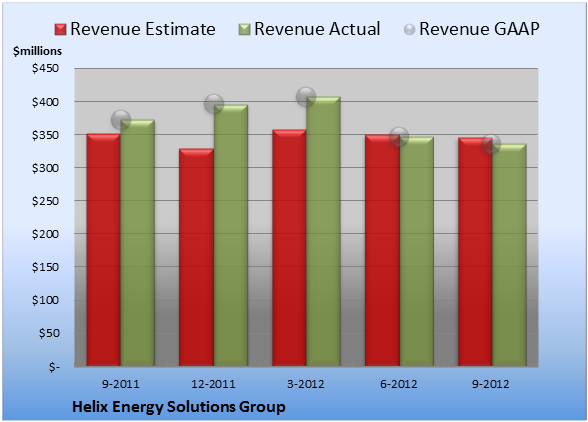
Task: Click the gray Revenue GAAP legend marker
Action: point(410,30)
